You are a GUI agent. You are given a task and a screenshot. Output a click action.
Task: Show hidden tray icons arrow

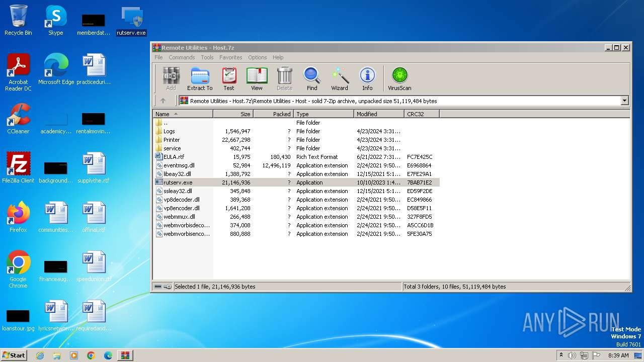(561, 355)
